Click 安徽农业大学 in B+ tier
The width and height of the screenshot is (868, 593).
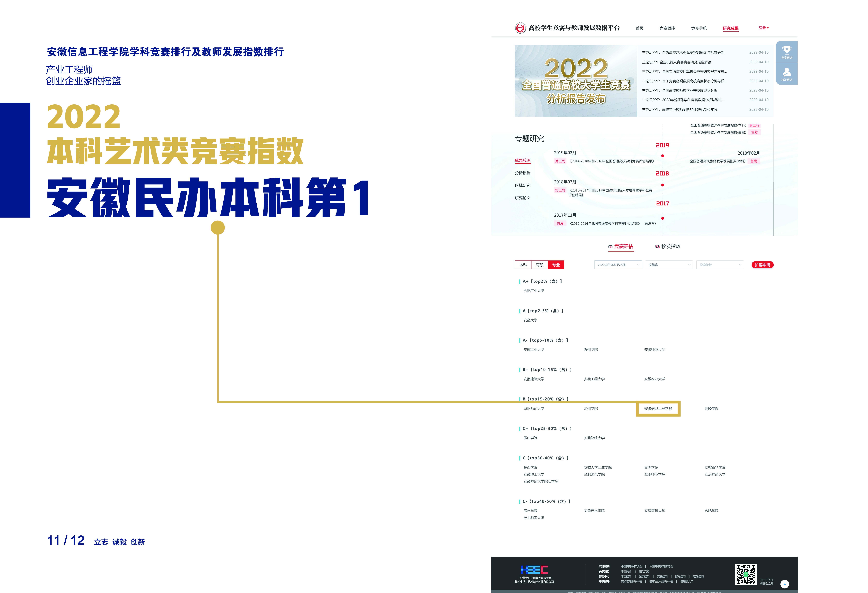[654, 379]
